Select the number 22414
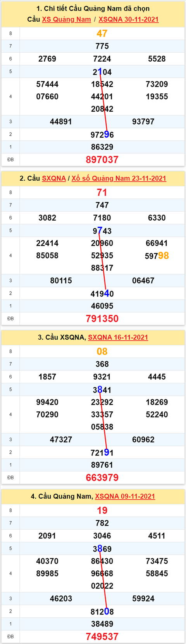The image size is (186, 644). tap(47, 243)
